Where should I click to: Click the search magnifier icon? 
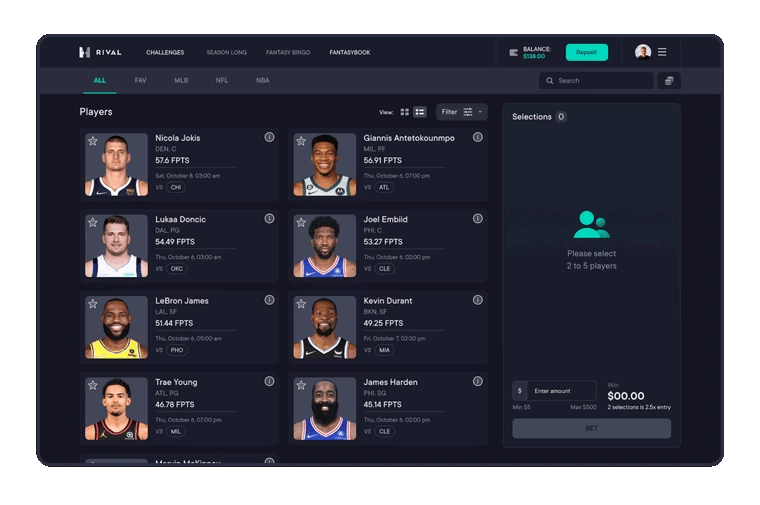(x=550, y=80)
